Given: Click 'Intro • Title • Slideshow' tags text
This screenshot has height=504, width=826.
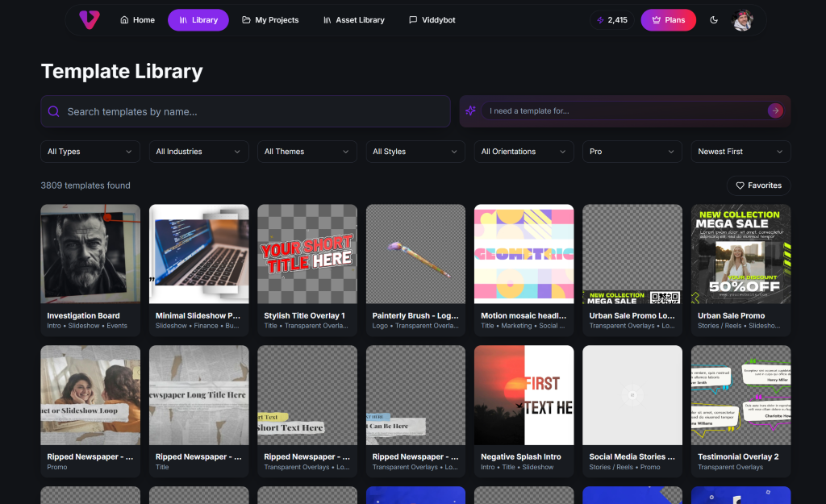Looking at the screenshot, I should pos(517,467).
